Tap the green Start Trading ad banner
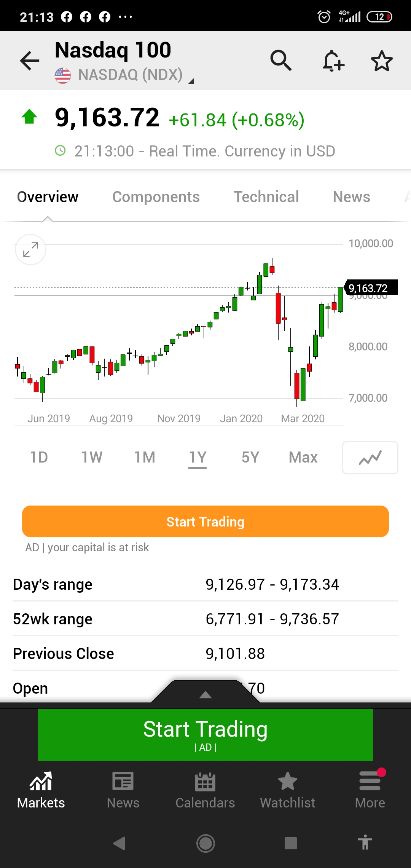 205,735
